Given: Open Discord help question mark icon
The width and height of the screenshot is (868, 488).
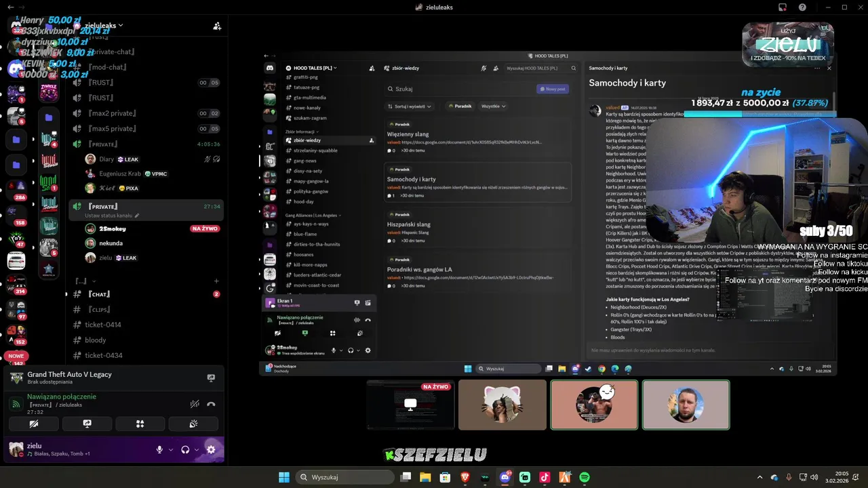Looking at the screenshot, I should tap(803, 7).
